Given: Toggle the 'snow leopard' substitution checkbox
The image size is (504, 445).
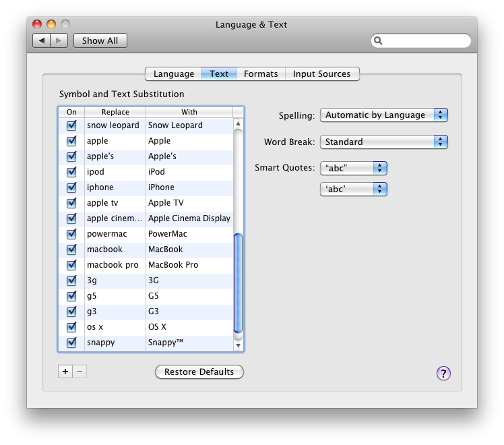Looking at the screenshot, I should pyautogui.click(x=71, y=125).
